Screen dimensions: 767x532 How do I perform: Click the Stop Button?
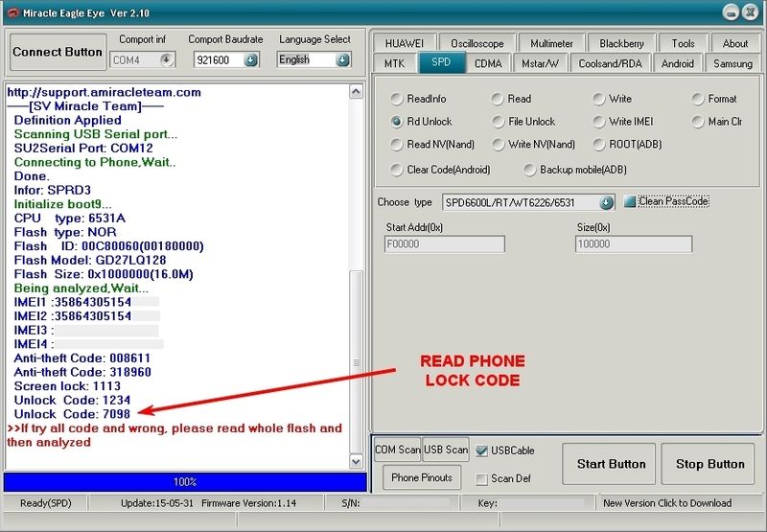click(709, 464)
